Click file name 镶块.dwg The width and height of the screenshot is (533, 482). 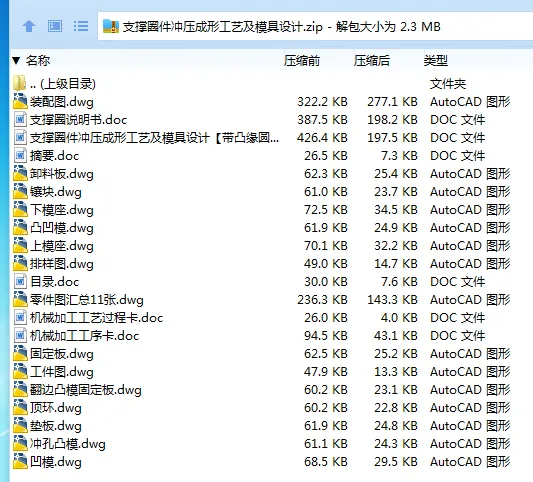[56, 192]
